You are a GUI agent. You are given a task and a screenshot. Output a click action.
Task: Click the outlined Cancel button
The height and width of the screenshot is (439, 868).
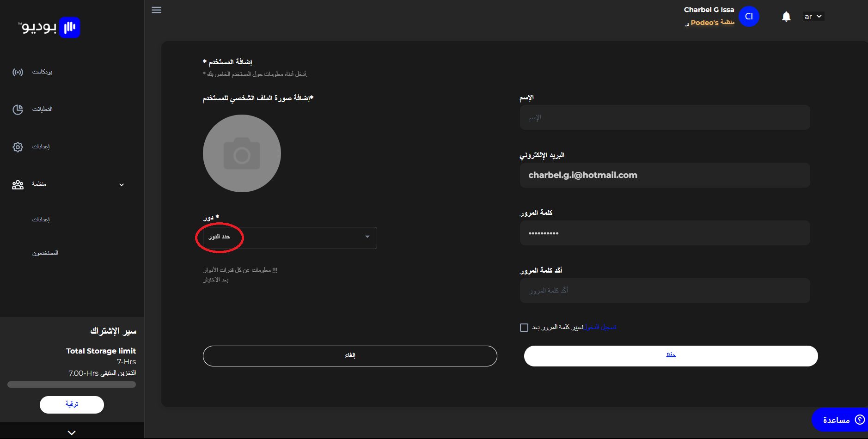pos(350,356)
